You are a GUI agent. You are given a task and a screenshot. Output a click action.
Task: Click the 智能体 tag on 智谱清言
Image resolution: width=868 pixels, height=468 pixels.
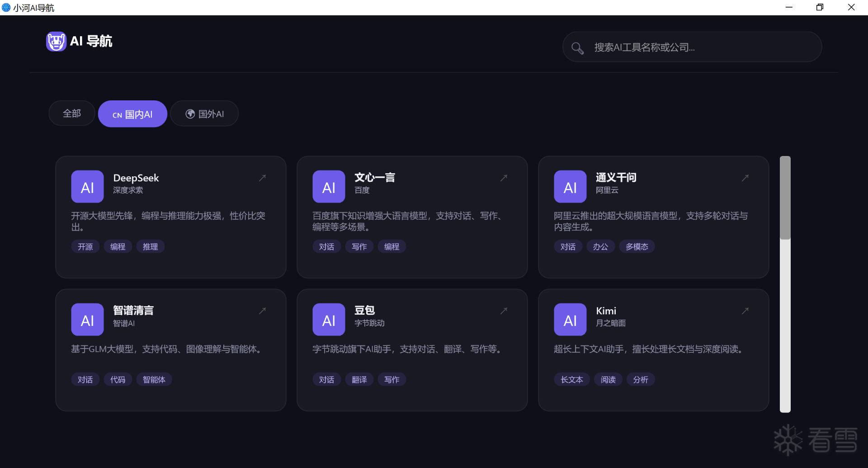tap(154, 379)
